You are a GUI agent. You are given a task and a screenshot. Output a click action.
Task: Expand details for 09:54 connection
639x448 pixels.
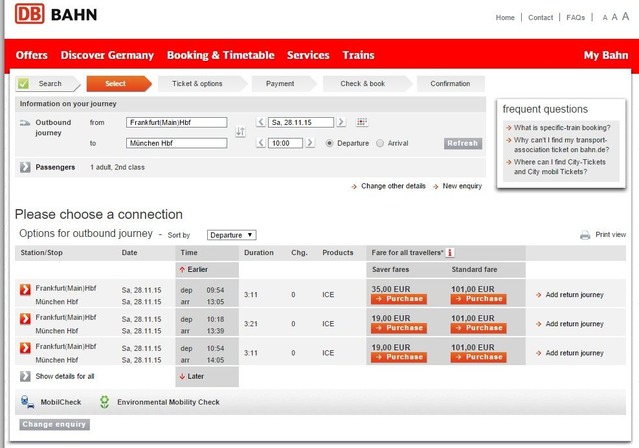point(25,289)
